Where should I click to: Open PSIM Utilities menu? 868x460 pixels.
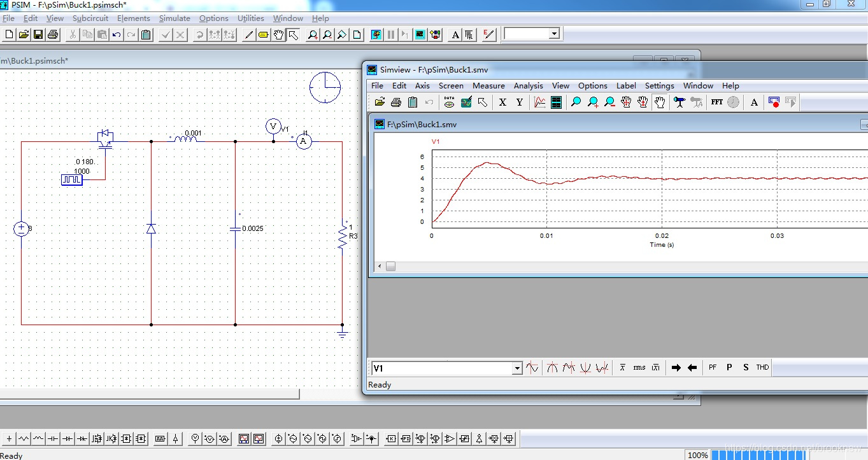coord(251,18)
